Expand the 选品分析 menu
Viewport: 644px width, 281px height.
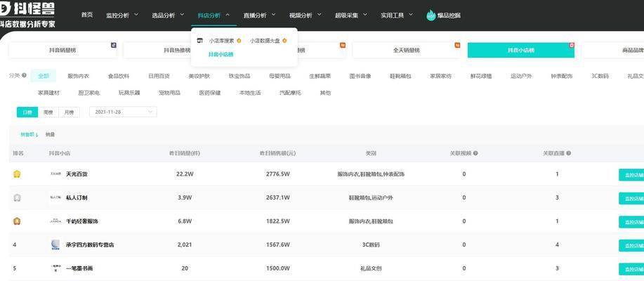click(168, 15)
